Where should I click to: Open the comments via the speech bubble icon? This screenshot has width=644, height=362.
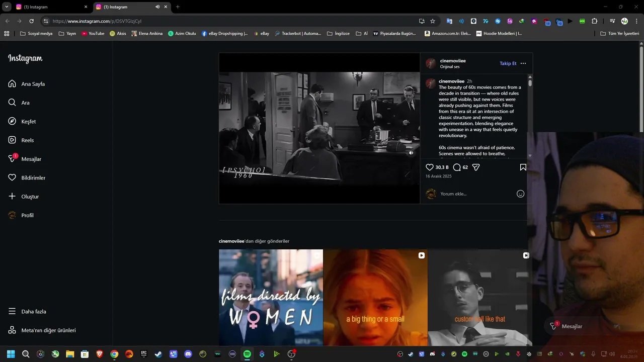457,167
